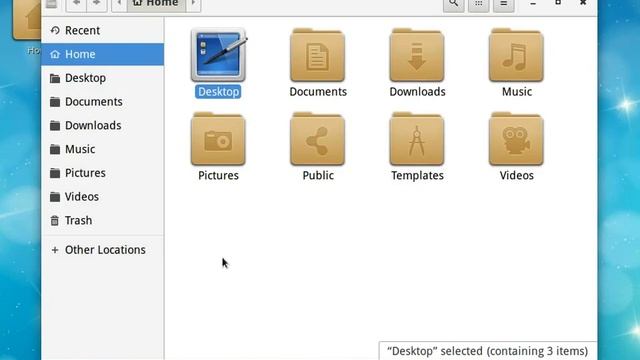640x360 pixels.
Task: Go to Music in the sidebar
Action: 103,149
